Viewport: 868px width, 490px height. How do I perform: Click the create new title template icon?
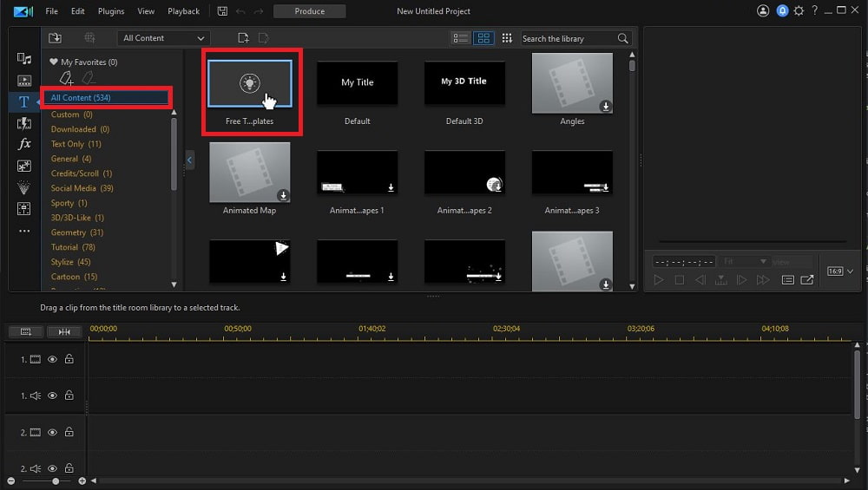[243, 37]
